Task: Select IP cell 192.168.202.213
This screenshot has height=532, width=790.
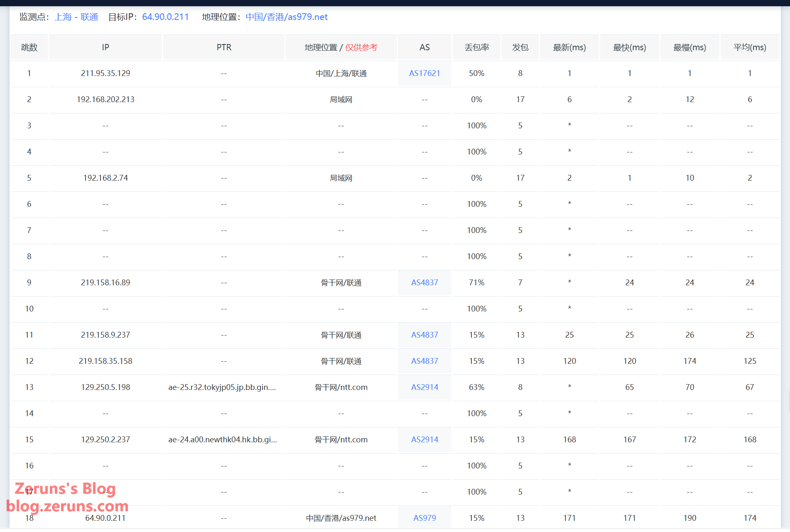Action: click(x=105, y=100)
